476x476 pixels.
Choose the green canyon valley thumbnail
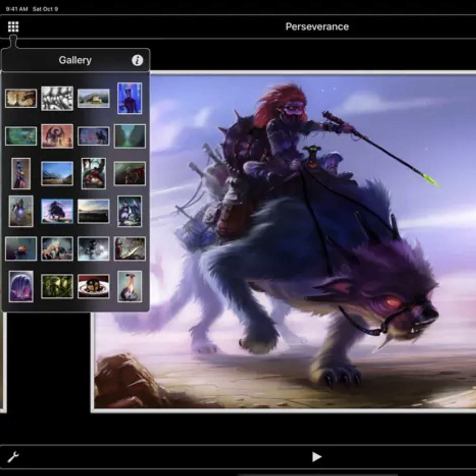pos(129,136)
